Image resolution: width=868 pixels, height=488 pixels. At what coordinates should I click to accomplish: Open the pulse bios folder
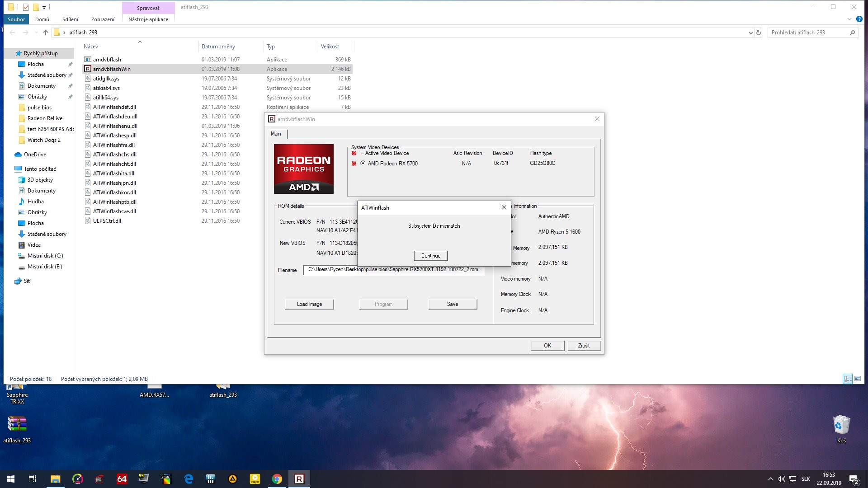(x=39, y=108)
